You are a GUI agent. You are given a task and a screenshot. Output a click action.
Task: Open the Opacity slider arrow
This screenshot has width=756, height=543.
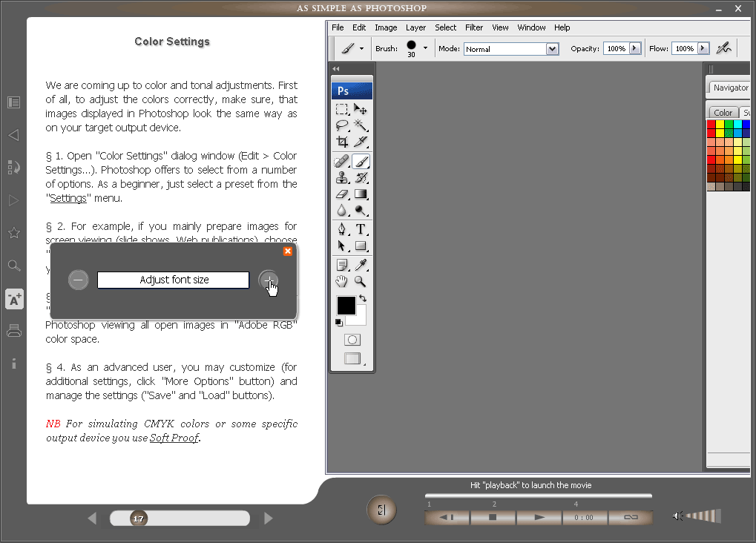click(x=635, y=48)
